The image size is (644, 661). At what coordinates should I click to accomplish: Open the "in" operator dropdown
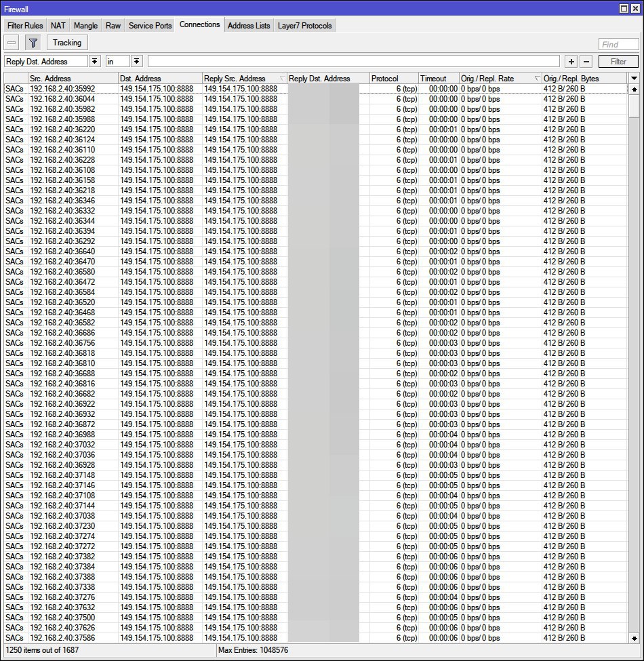(x=136, y=62)
